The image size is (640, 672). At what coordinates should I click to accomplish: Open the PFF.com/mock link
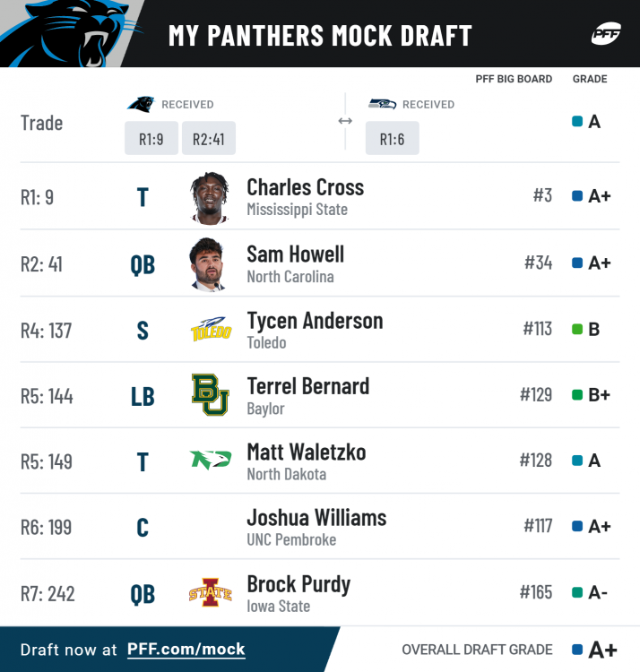click(x=186, y=650)
